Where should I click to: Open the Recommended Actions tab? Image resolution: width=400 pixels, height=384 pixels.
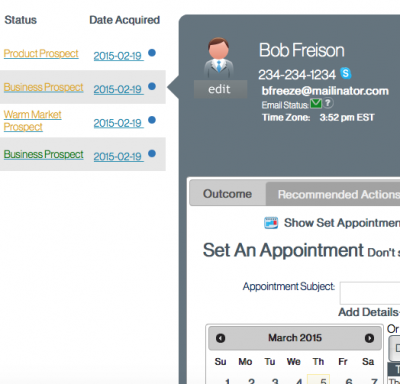click(x=333, y=194)
